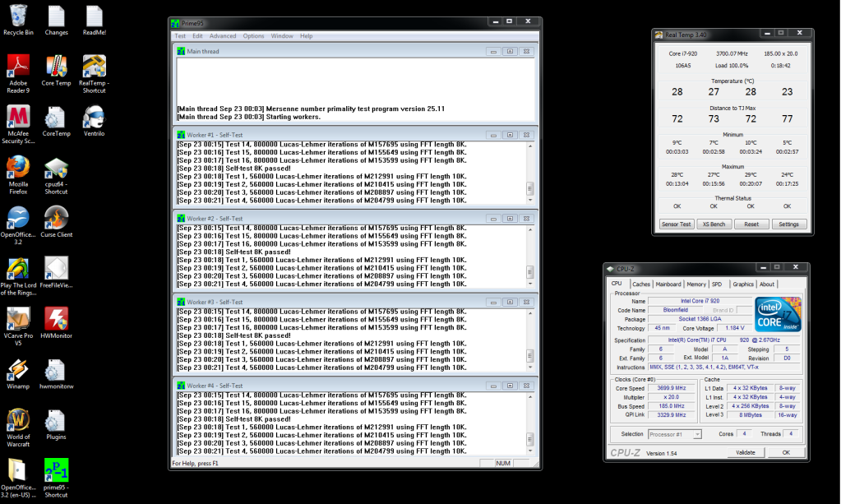The height and width of the screenshot is (504, 841).
Task: Launch Lord of the Rings game icon
Action: pos(18,276)
